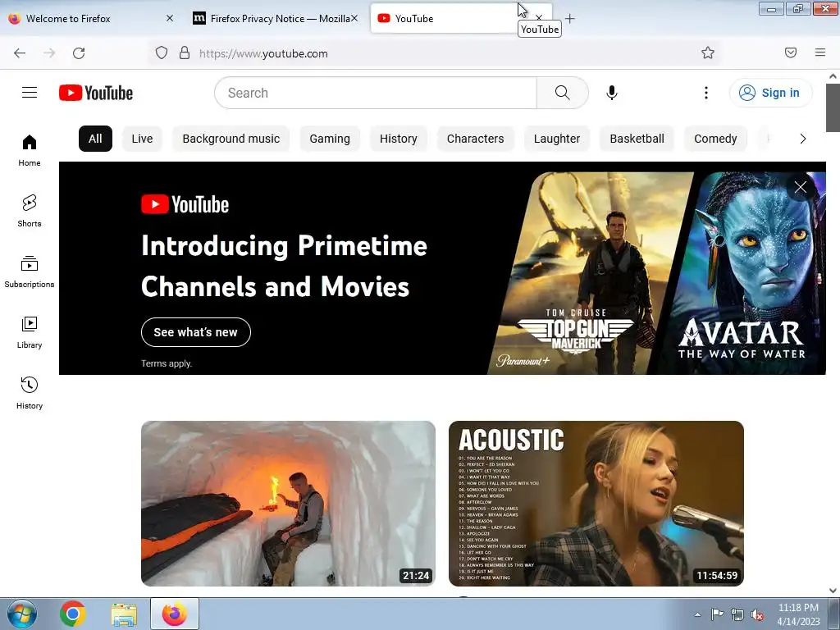The image size is (840, 630).
Task: Open the Acoustic playlist video thumbnail
Action: click(596, 504)
